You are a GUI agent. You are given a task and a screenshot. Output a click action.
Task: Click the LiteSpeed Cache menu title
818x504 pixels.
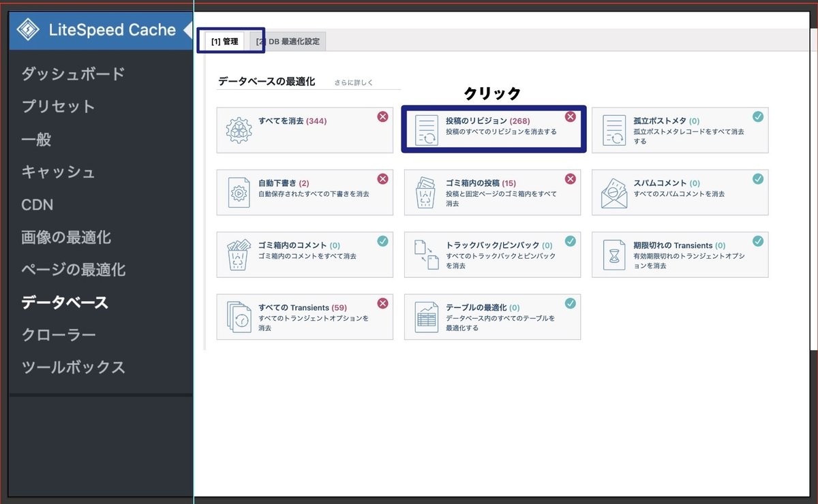112,30
